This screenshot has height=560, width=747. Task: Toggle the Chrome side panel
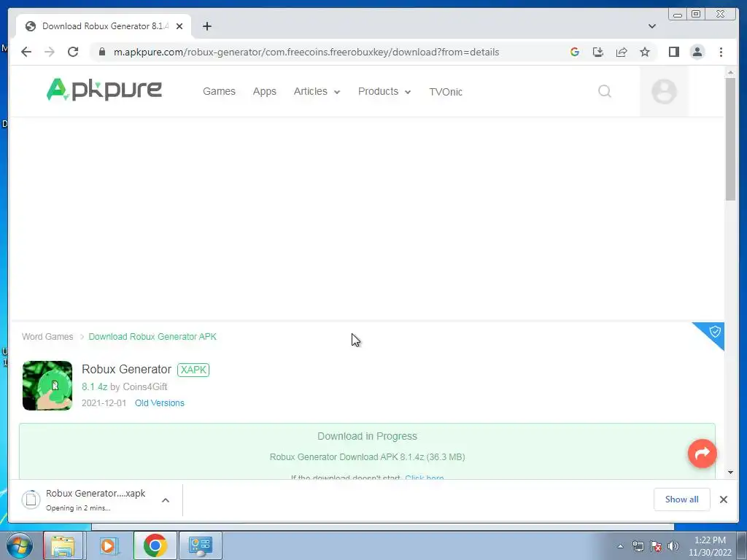click(673, 52)
